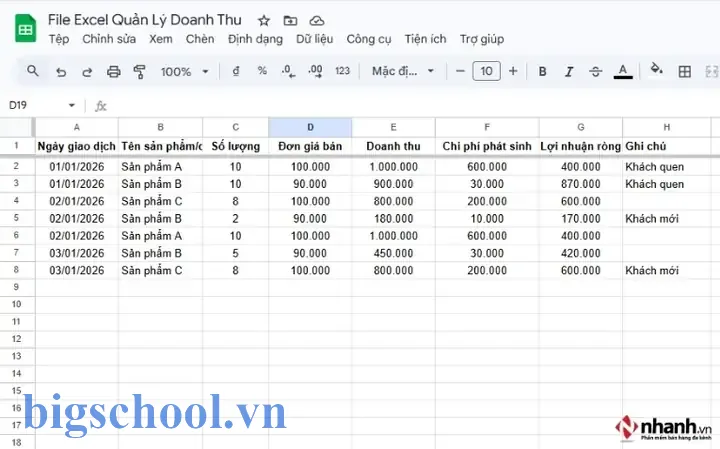Select cell with 870.000 profit

click(581, 184)
